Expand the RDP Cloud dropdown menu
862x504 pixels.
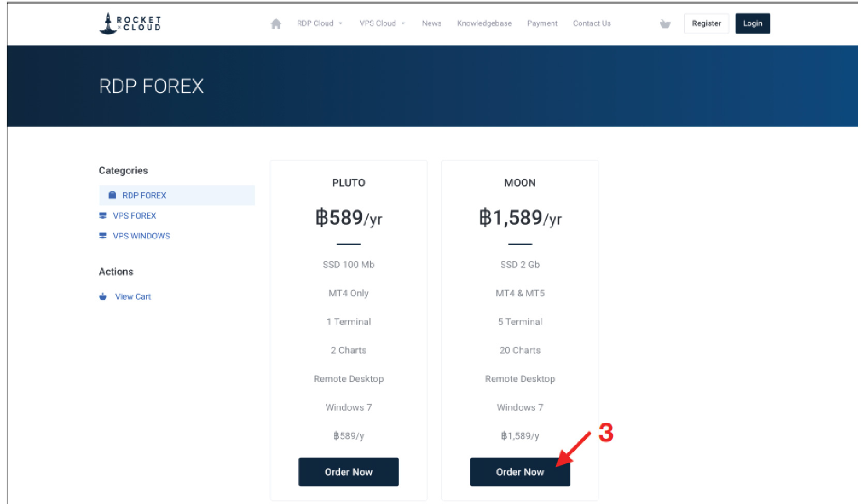coord(320,24)
